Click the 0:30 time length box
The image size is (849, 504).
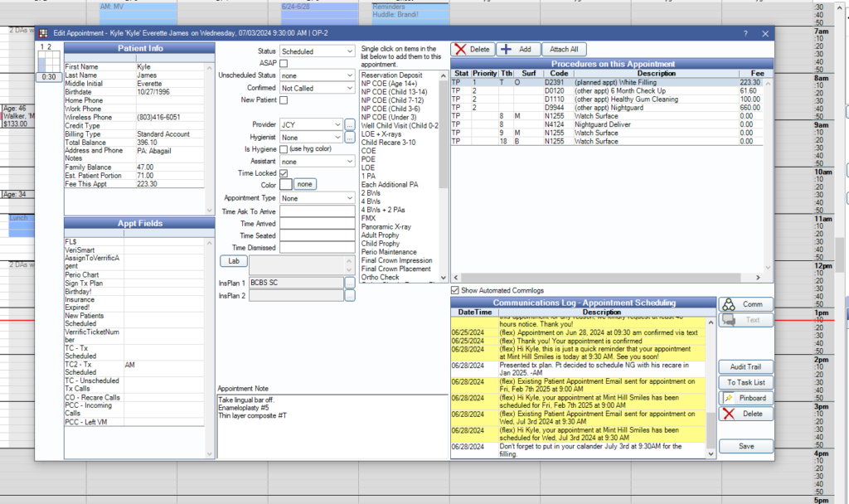click(49, 77)
